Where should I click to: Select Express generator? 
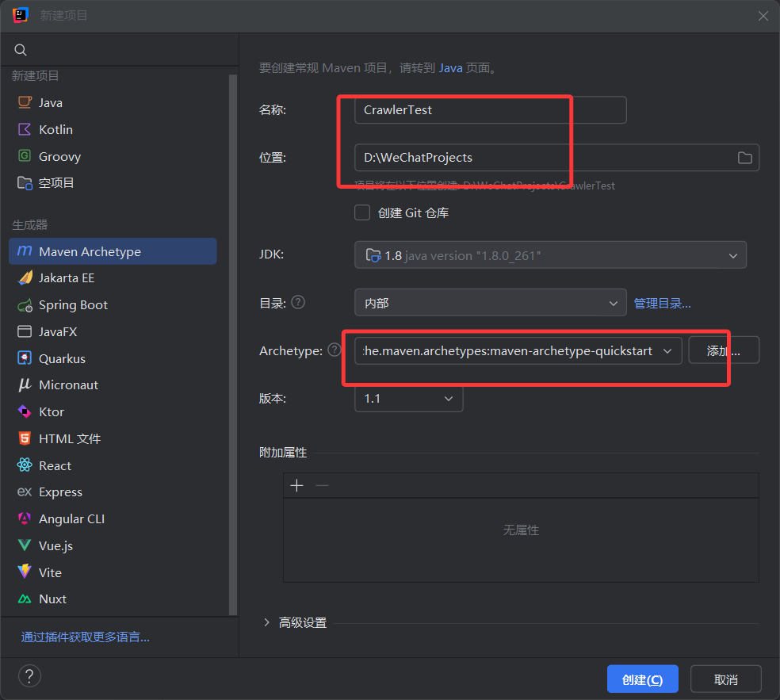coord(113,492)
